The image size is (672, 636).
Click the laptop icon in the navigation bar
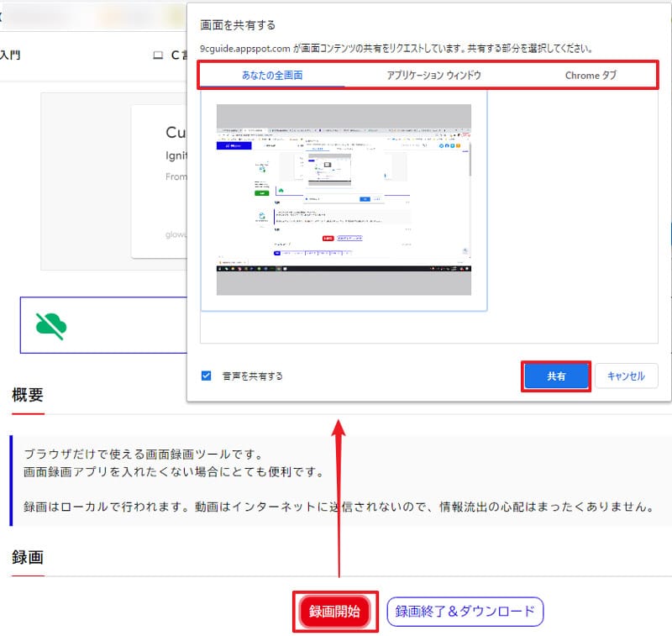(157, 55)
